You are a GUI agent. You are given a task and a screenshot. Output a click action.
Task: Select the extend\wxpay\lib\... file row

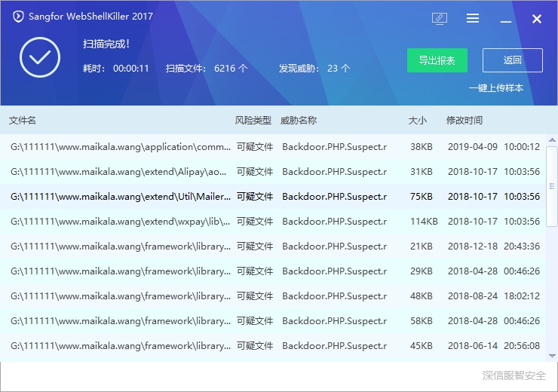pos(273,222)
